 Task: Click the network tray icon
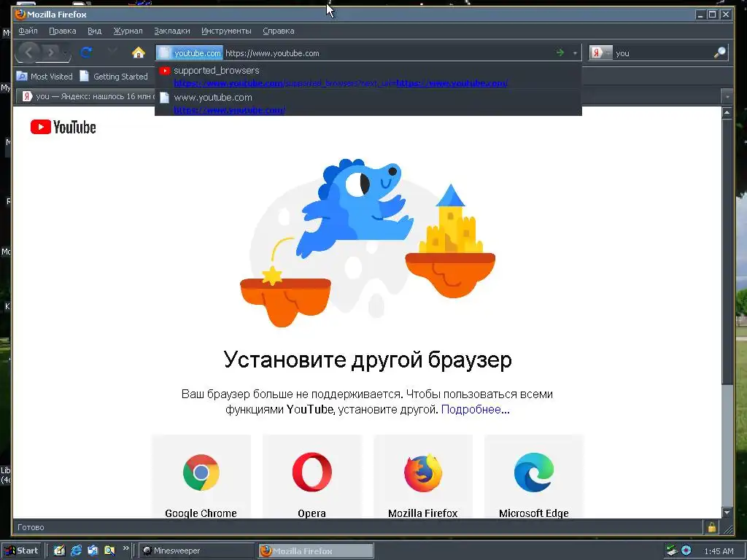click(671, 551)
